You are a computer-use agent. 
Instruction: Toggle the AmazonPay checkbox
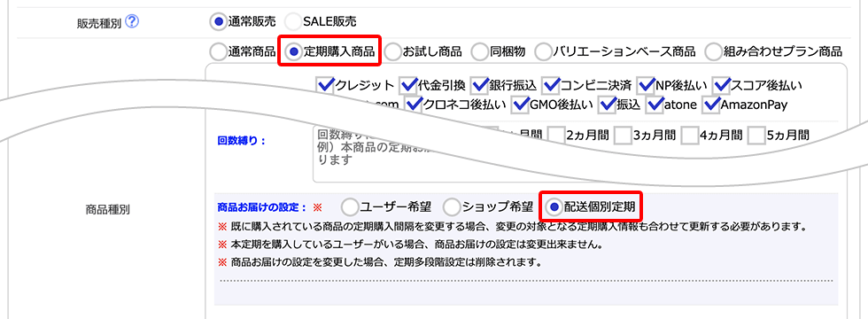tap(710, 105)
